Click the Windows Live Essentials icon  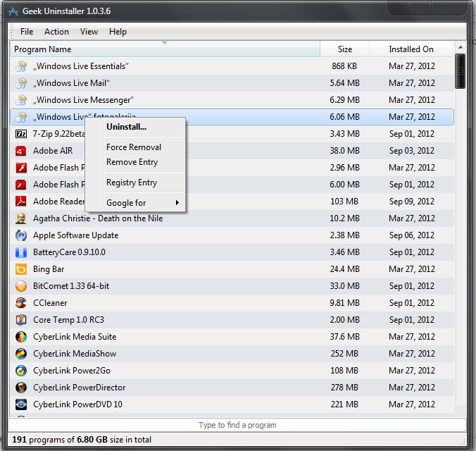21,66
